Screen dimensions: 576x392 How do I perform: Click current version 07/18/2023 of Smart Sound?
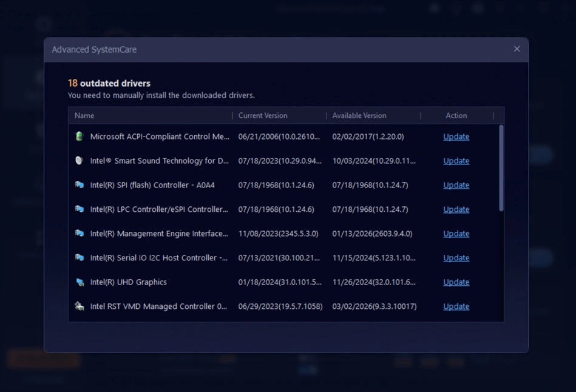(280, 161)
